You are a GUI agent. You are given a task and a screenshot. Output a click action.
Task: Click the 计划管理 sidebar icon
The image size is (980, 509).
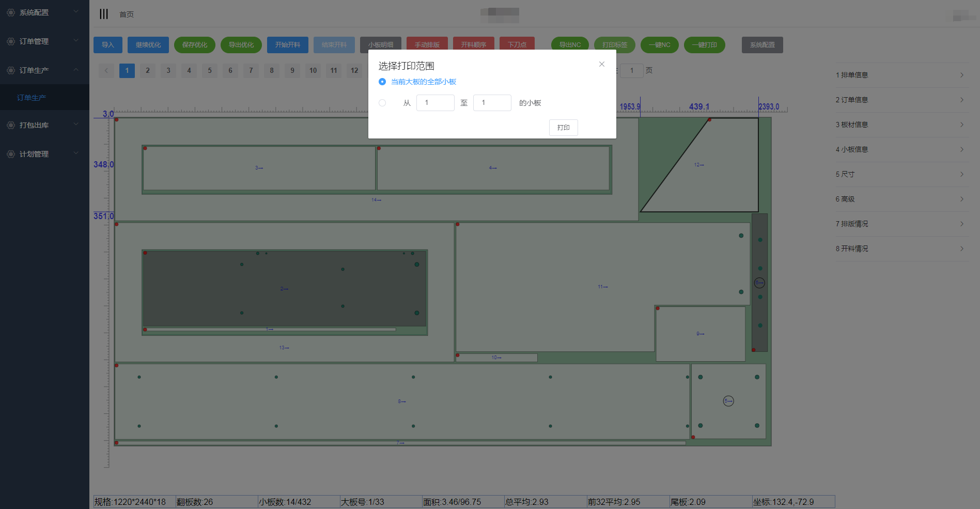11,154
